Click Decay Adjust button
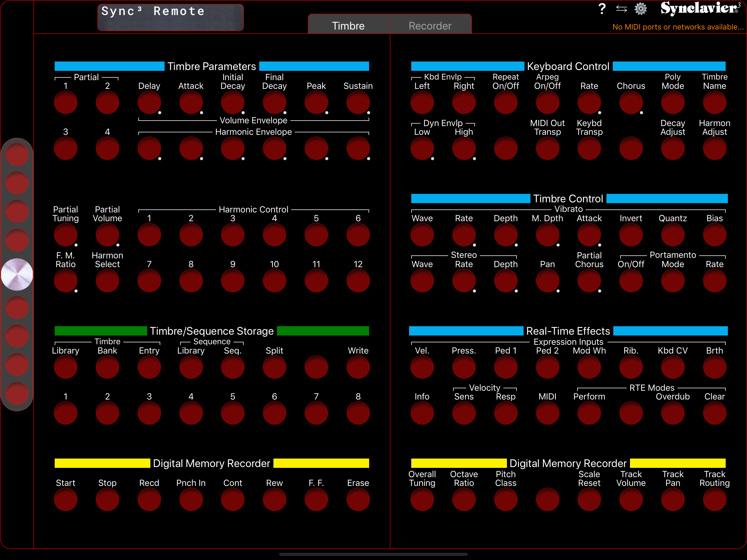 (x=673, y=148)
